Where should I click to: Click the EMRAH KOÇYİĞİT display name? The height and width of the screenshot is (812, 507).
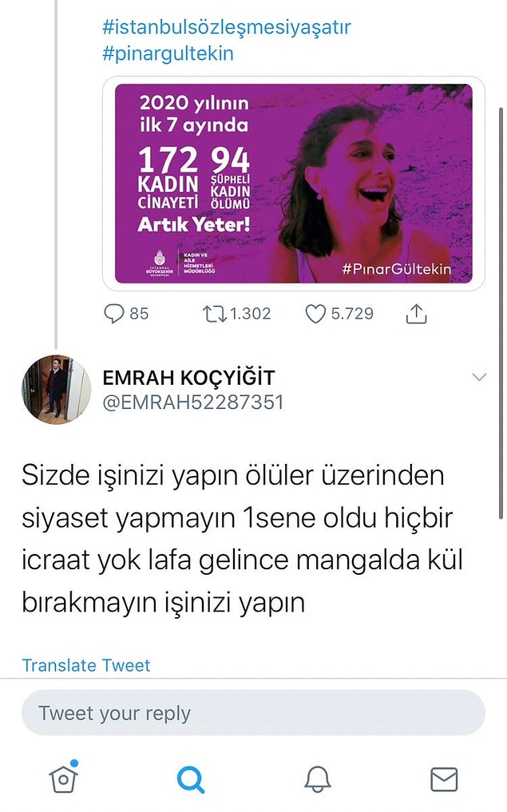point(188,378)
